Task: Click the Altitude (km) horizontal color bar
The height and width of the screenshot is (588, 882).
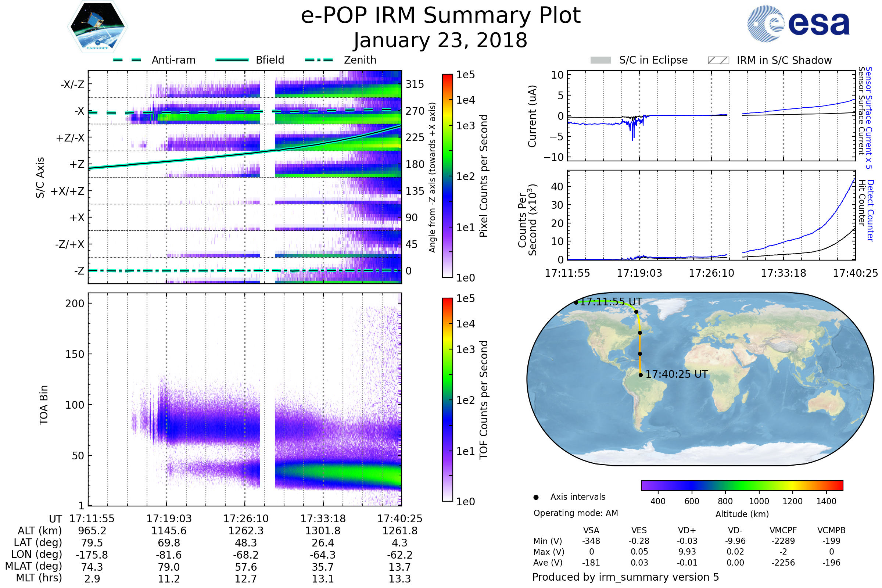Action: coord(742,485)
